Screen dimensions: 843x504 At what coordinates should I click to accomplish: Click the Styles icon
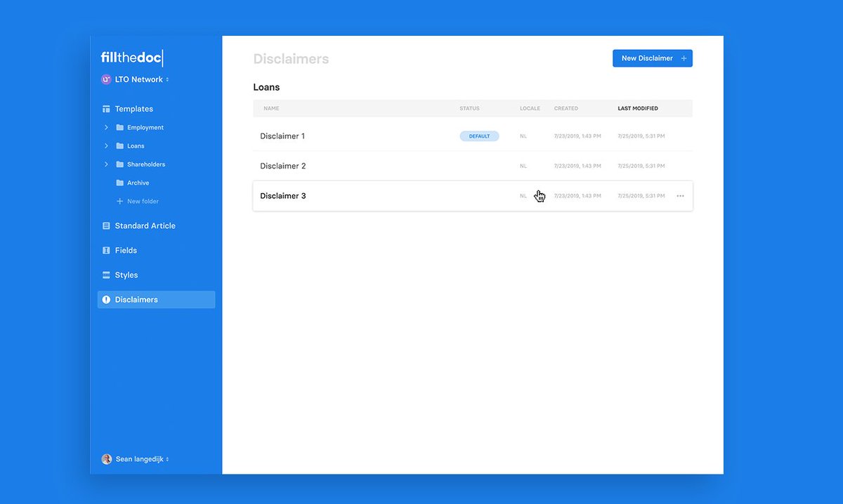pyautogui.click(x=106, y=275)
